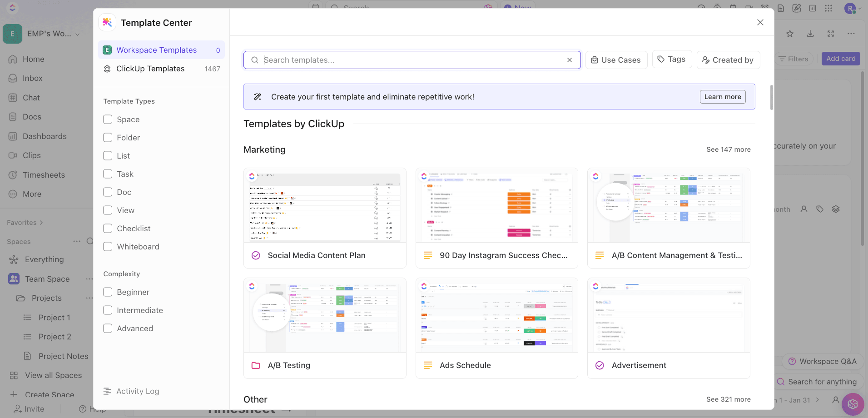Open the Filters option behind dialog
Image resolution: width=868 pixels, height=418 pixels.
(x=794, y=59)
